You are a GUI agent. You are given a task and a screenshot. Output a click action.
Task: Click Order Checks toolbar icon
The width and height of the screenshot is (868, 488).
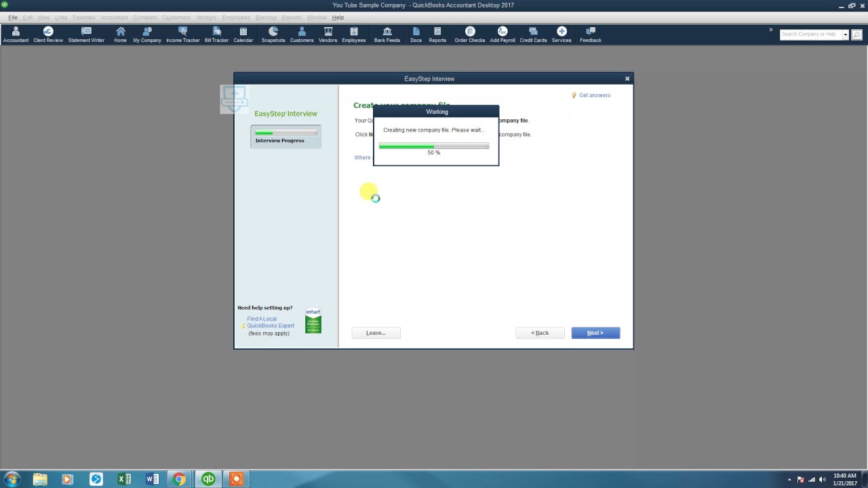click(x=470, y=35)
